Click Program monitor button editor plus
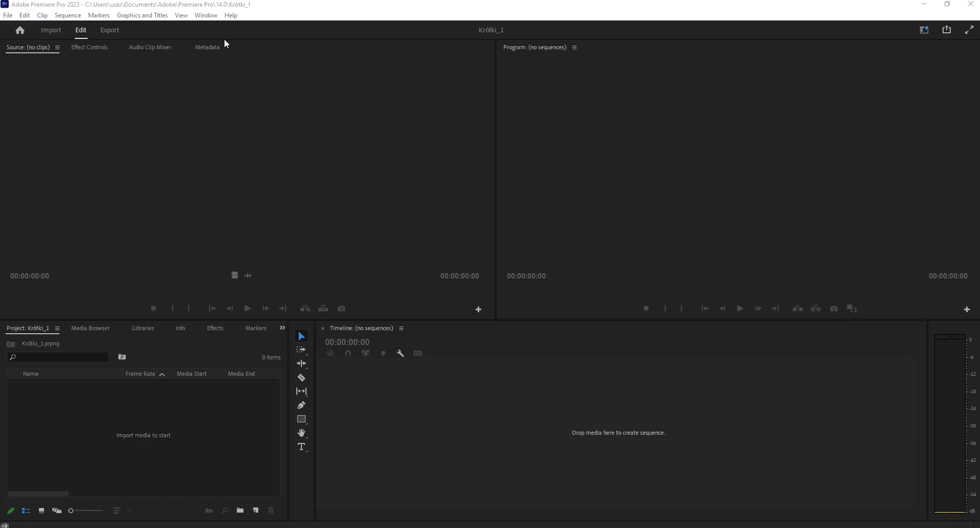The height and width of the screenshot is (528, 980). pos(967,310)
